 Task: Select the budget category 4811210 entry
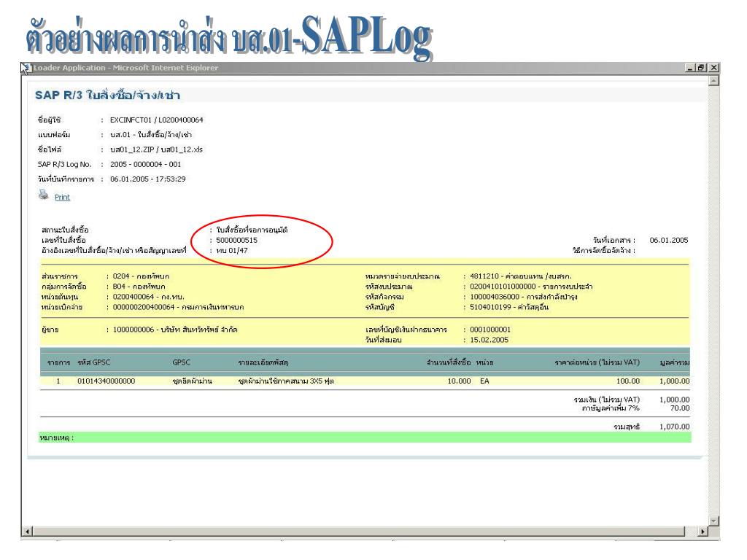[521, 276]
